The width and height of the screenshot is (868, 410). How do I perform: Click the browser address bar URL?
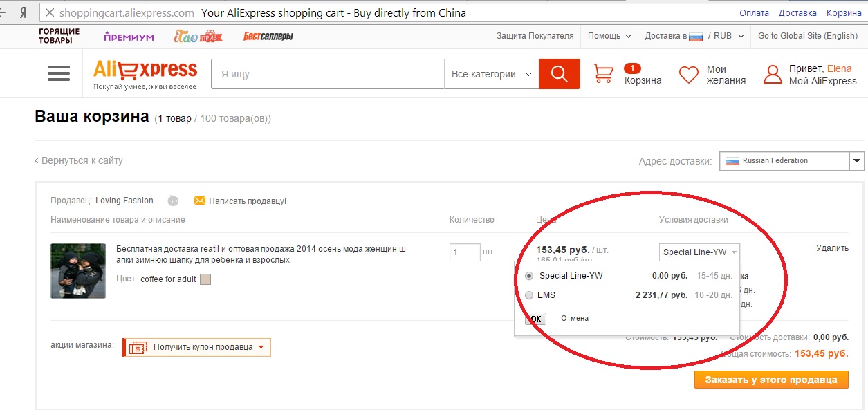(x=127, y=12)
